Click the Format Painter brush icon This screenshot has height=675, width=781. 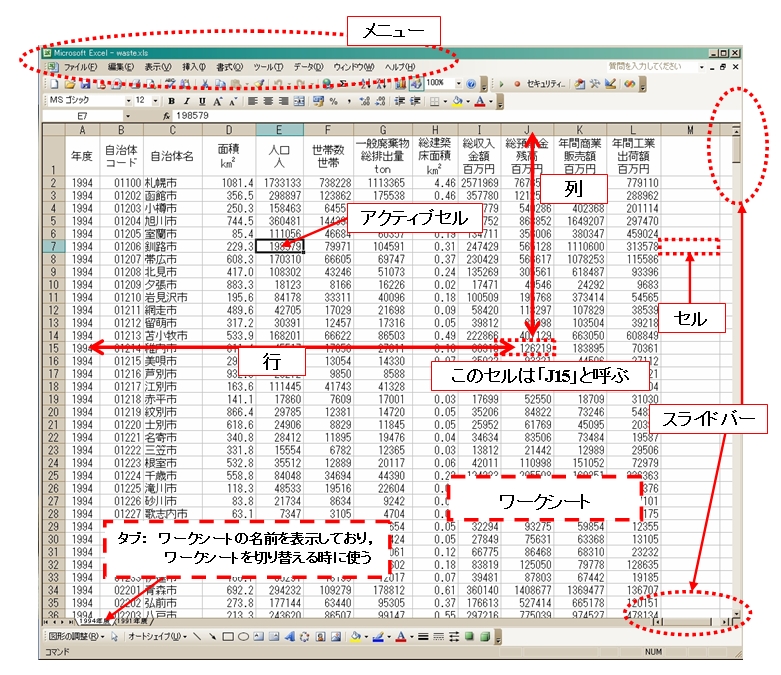pos(259,84)
